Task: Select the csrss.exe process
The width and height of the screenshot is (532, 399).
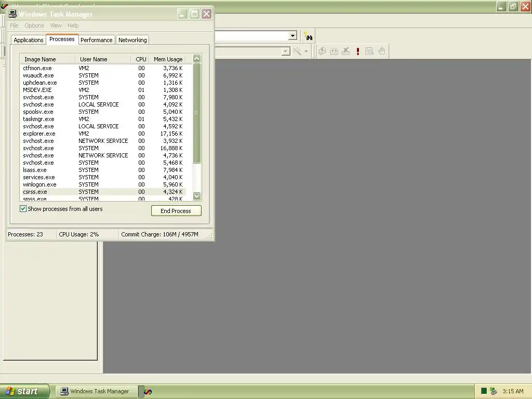Action: (103, 192)
